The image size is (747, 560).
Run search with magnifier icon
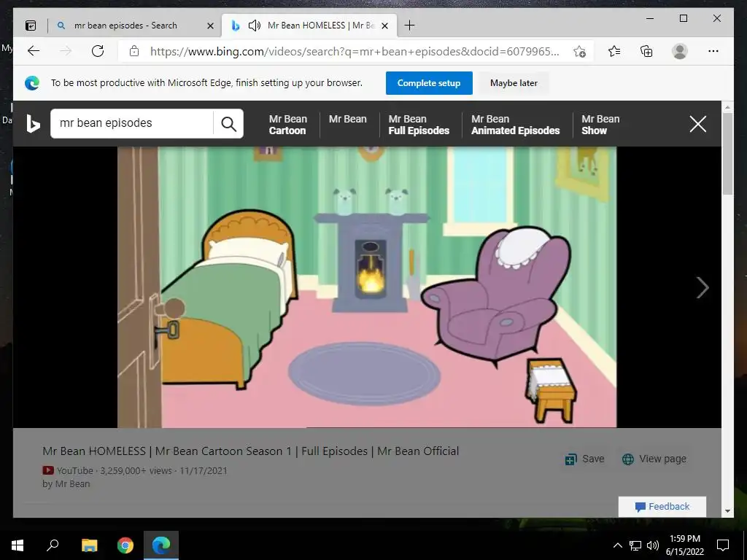228,124
